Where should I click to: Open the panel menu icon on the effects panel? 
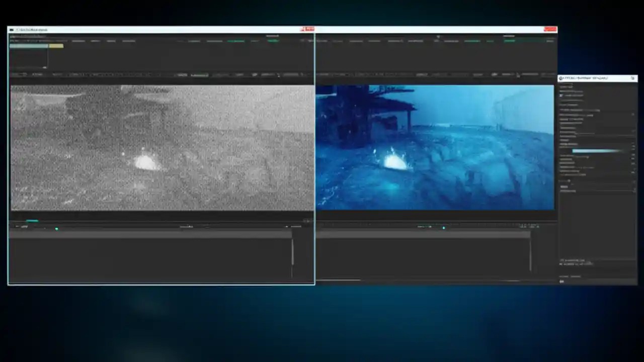point(633,78)
